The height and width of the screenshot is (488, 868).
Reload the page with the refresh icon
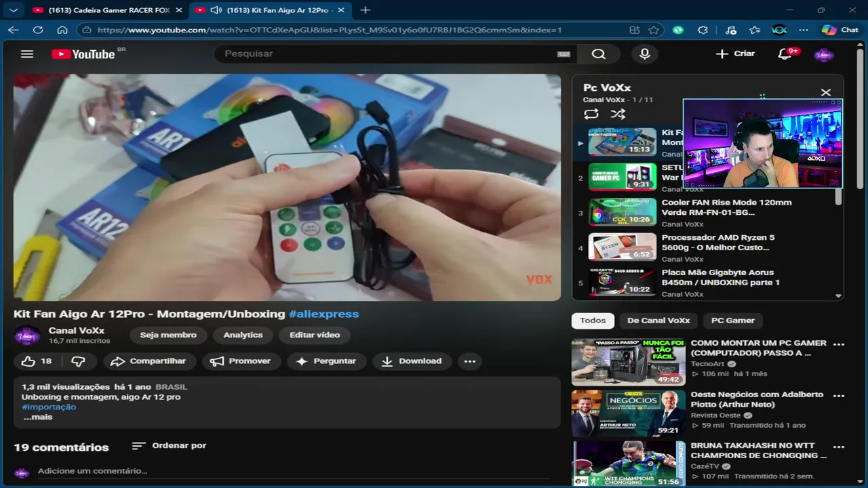[38, 30]
